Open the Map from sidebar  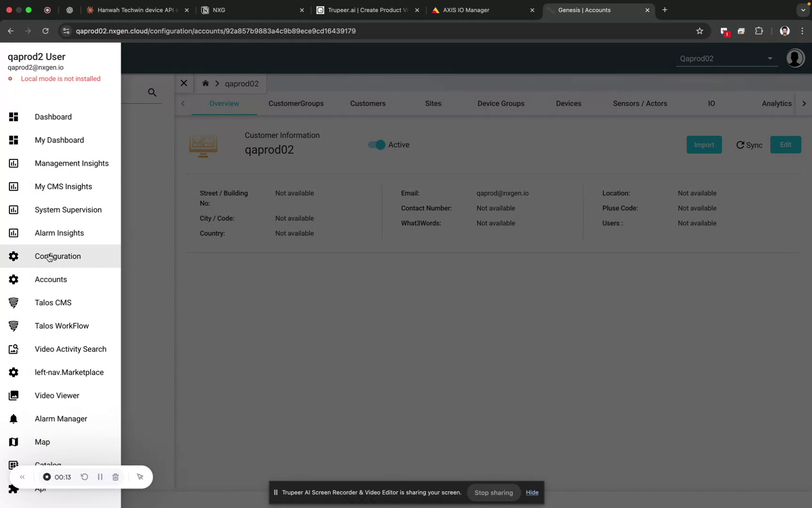click(x=42, y=442)
